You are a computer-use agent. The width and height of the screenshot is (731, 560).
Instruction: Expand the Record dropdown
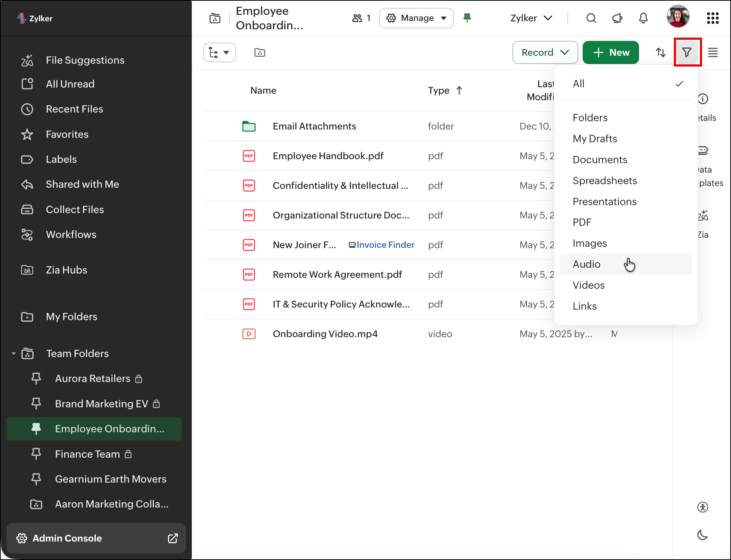click(x=545, y=52)
